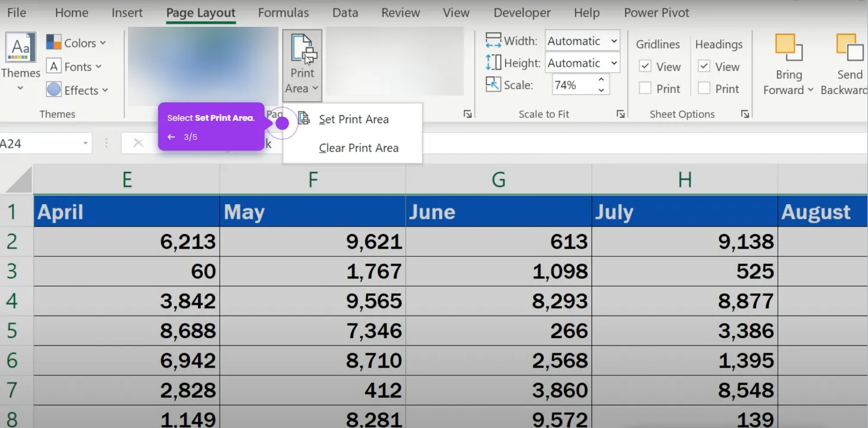Click the Scale icon beside 74%
The height and width of the screenshot is (428, 868).
493,85
